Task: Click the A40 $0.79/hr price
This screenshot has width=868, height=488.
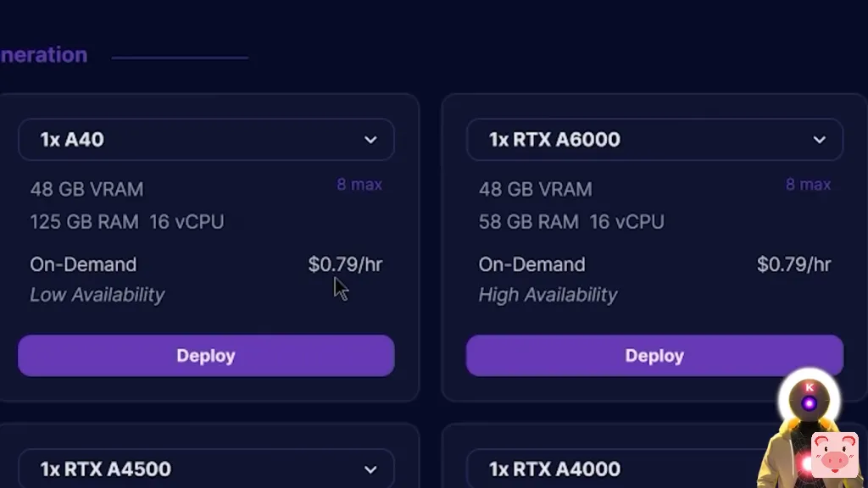Action: (345, 264)
